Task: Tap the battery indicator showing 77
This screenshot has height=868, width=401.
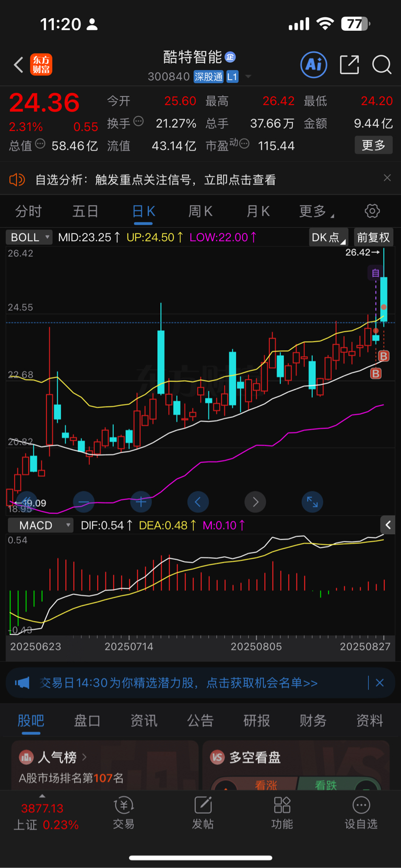Action: coord(356,24)
